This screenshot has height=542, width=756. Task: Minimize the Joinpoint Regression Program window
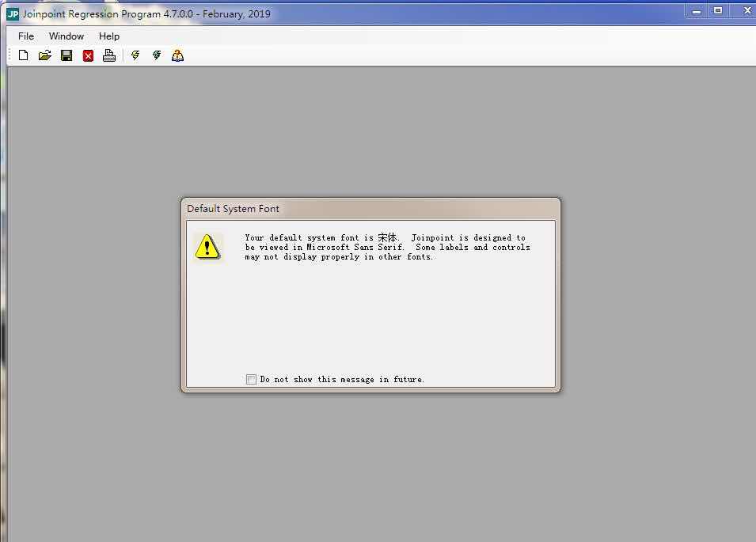pyautogui.click(x=696, y=10)
